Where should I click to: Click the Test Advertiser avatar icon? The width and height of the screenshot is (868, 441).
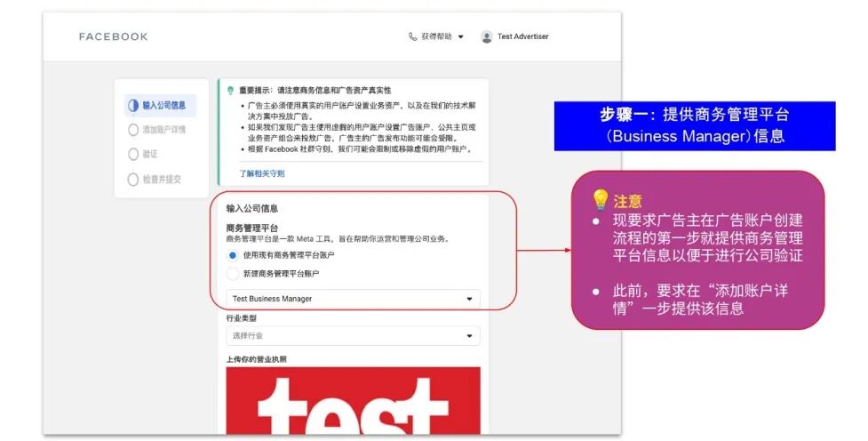487,37
